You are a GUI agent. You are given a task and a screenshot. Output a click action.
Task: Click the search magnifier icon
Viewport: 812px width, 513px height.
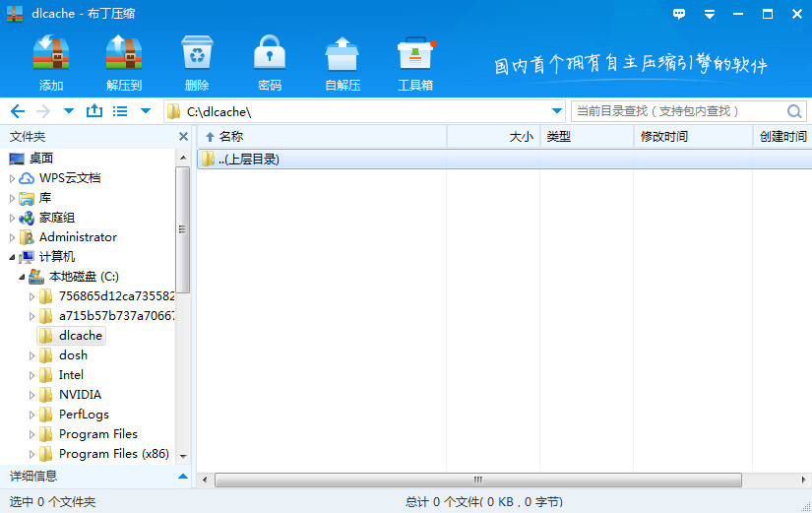click(x=794, y=111)
